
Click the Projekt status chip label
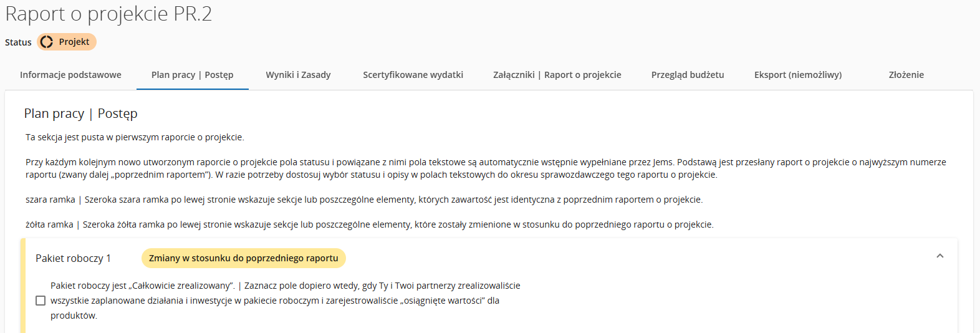pos(74,42)
